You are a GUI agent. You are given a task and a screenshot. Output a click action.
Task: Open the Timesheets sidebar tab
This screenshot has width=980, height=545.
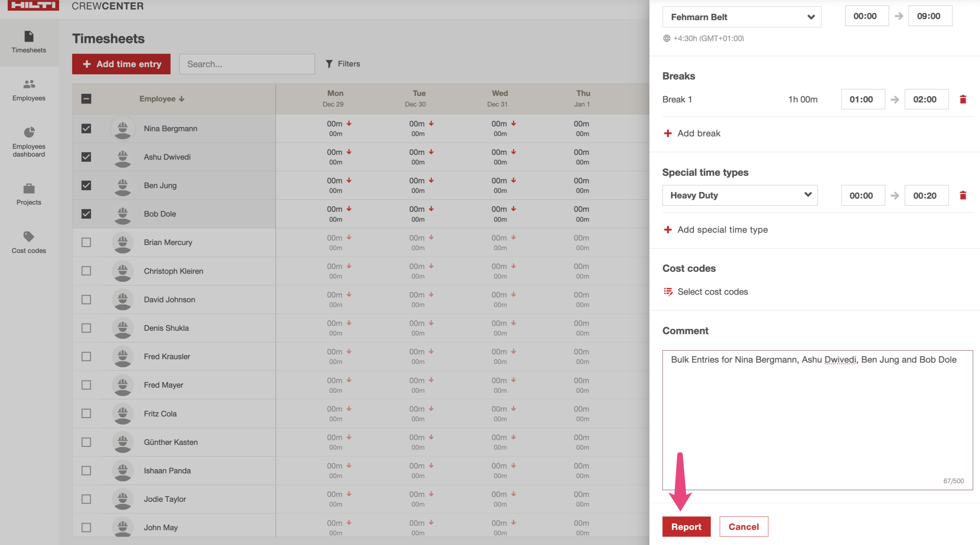point(29,42)
